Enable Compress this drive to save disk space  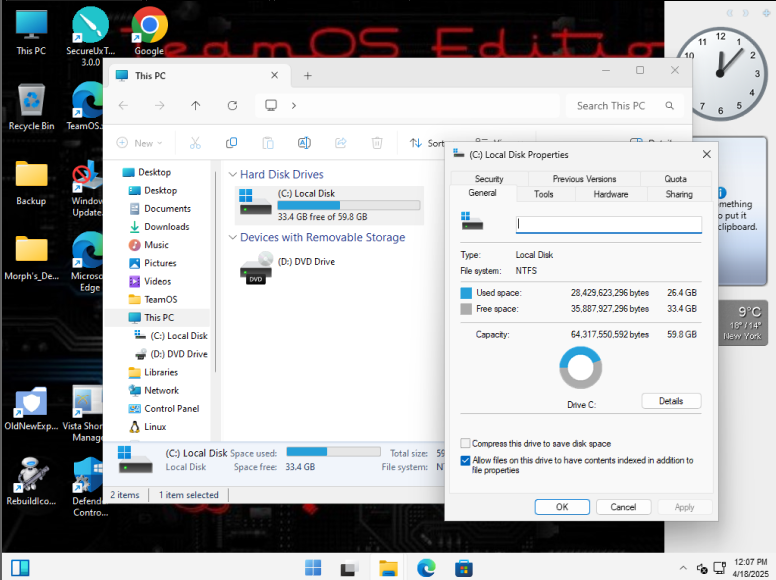tap(465, 443)
